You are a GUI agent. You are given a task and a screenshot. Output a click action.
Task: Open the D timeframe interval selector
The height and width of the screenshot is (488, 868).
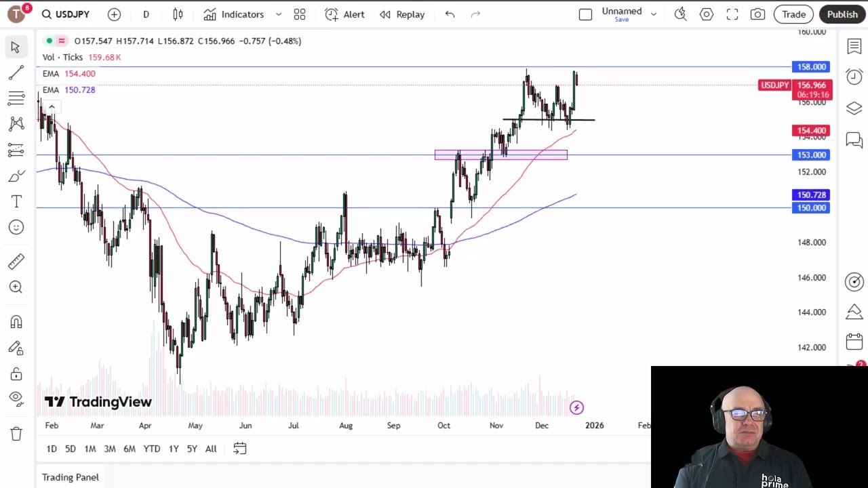click(146, 14)
